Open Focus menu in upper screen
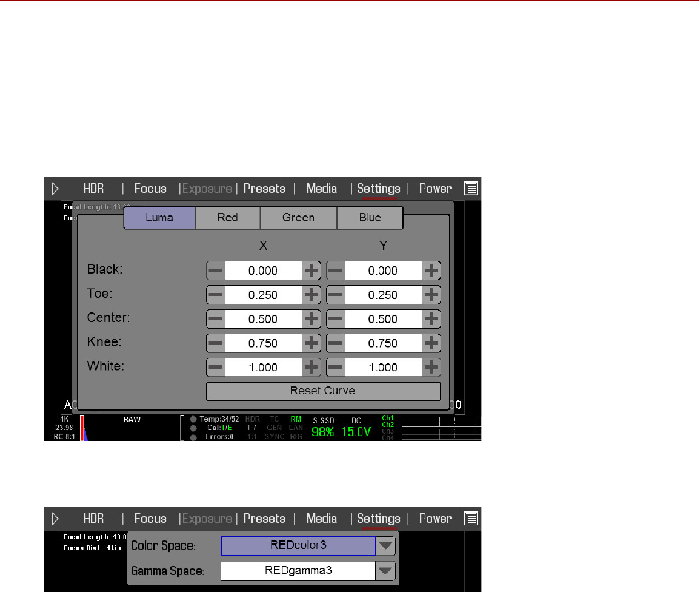 click(150, 189)
